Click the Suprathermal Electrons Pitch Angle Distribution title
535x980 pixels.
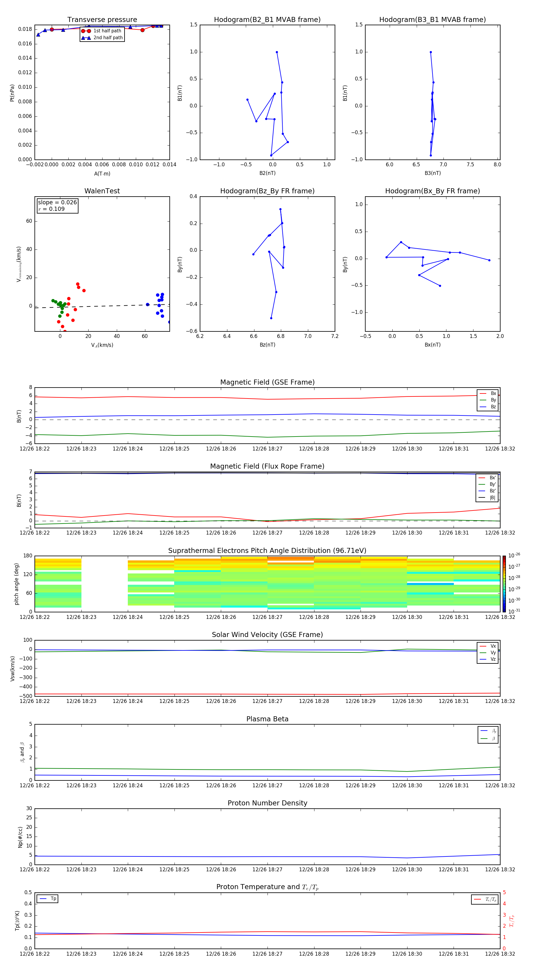point(267,551)
